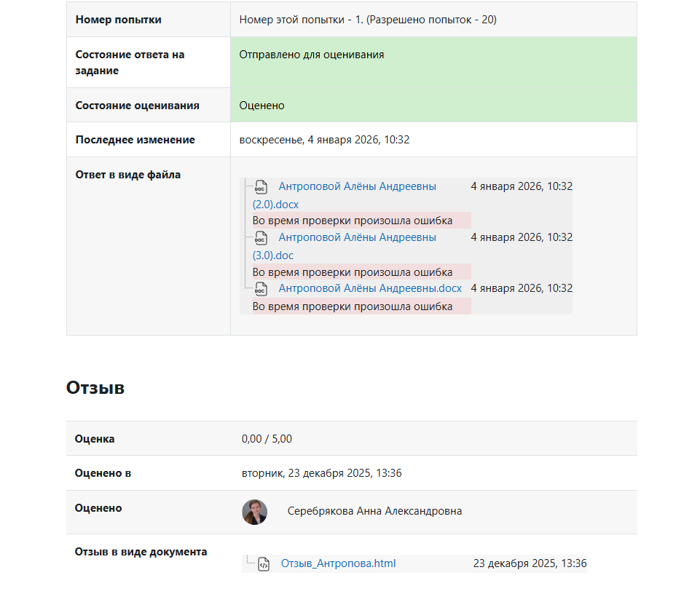The width and height of the screenshot is (700, 594).
Task: Open the Отзыв_Антропова.html feedback file
Action: (x=338, y=563)
